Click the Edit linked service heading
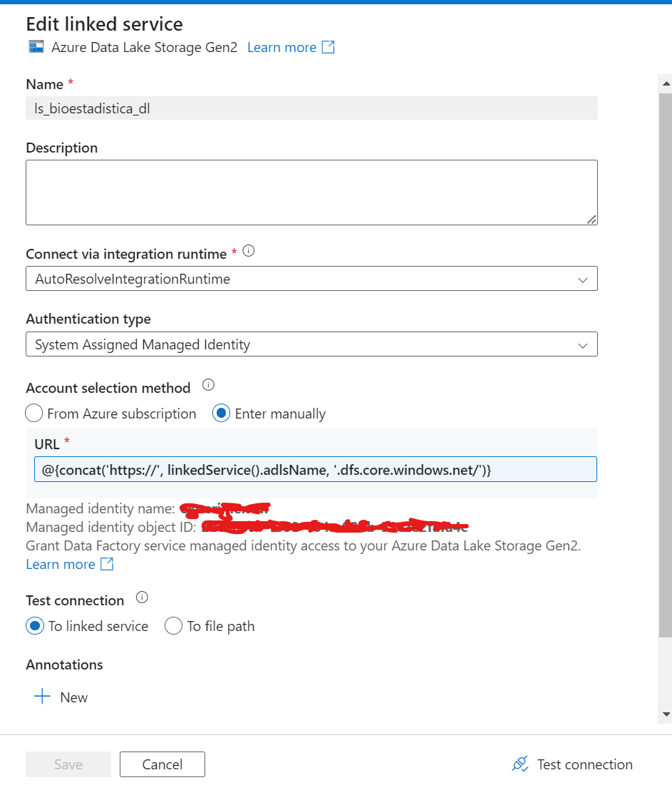 [x=104, y=24]
